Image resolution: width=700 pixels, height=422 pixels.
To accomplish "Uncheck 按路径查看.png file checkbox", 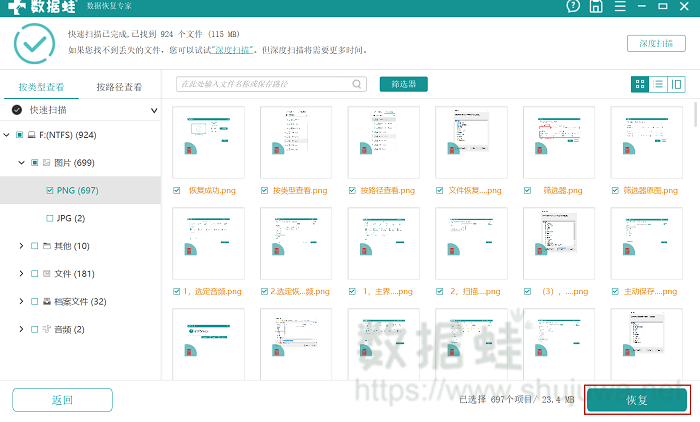I will 352,191.
